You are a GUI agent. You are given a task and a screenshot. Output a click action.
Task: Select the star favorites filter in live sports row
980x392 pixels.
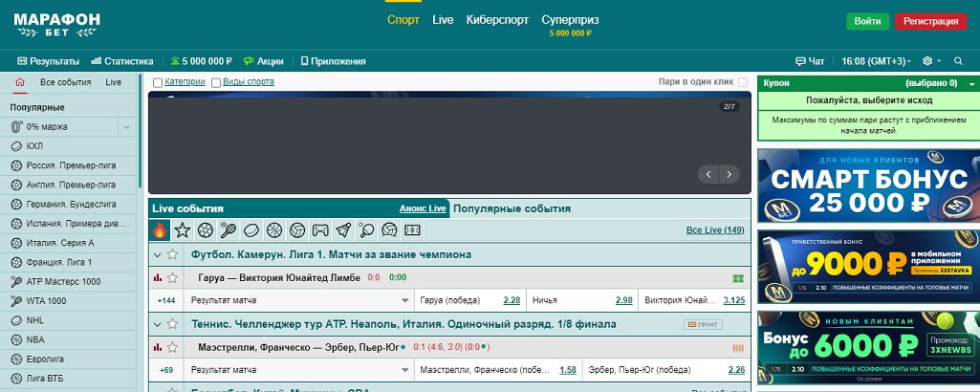pyautogui.click(x=183, y=230)
